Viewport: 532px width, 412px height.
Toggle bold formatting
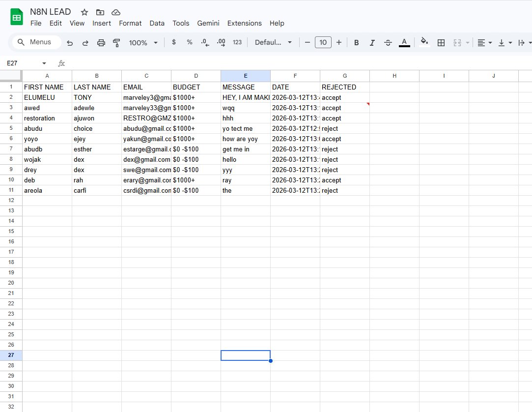pos(356,42)
